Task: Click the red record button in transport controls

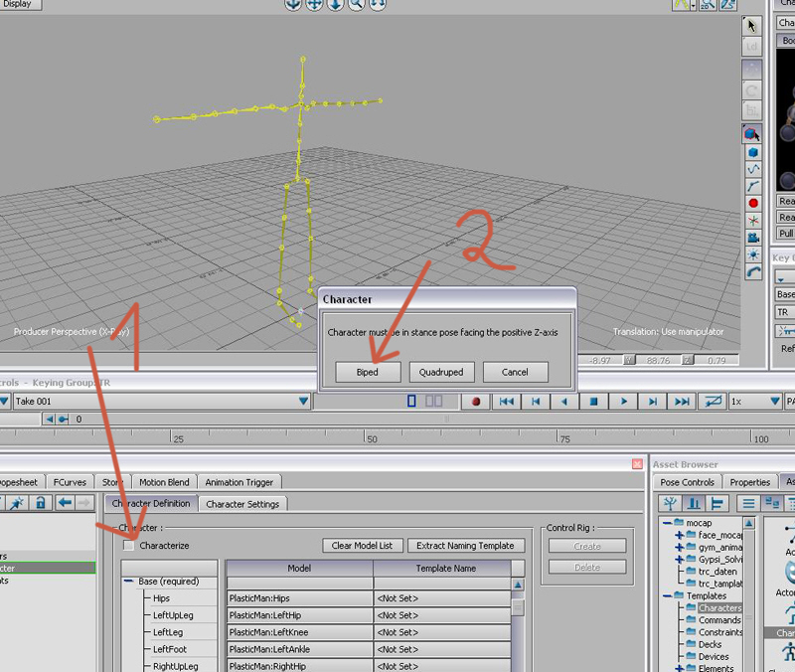Action: point(477,402)
